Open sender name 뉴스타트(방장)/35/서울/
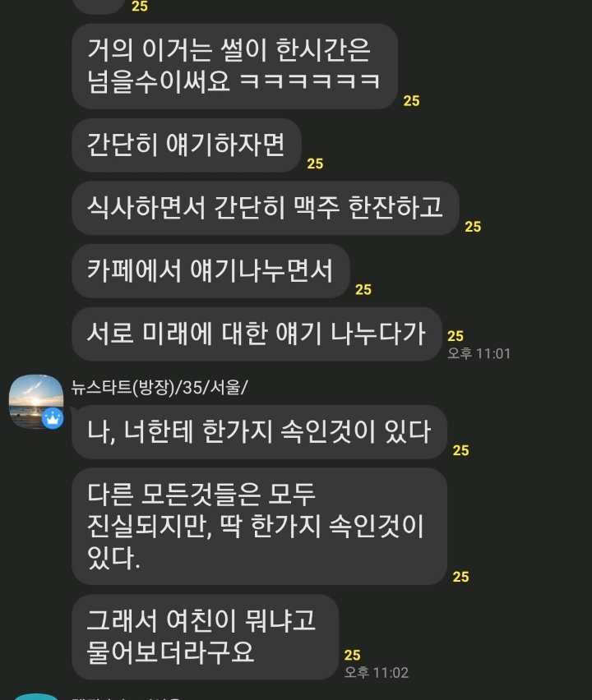Viewport: 592px width, 700px height. 159,387
